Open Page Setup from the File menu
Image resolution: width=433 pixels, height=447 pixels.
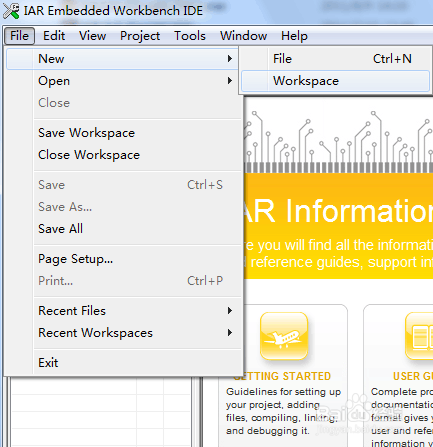123,259
